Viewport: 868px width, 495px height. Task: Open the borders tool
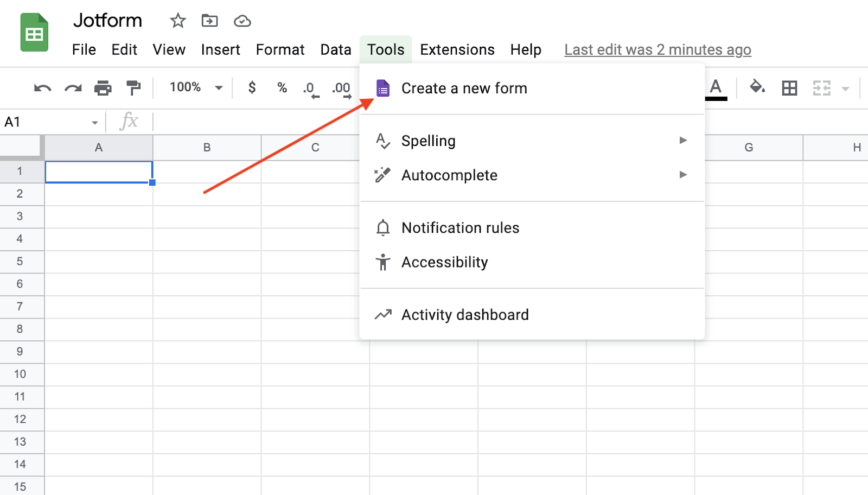pyautogui.click(x=789, y=88)
